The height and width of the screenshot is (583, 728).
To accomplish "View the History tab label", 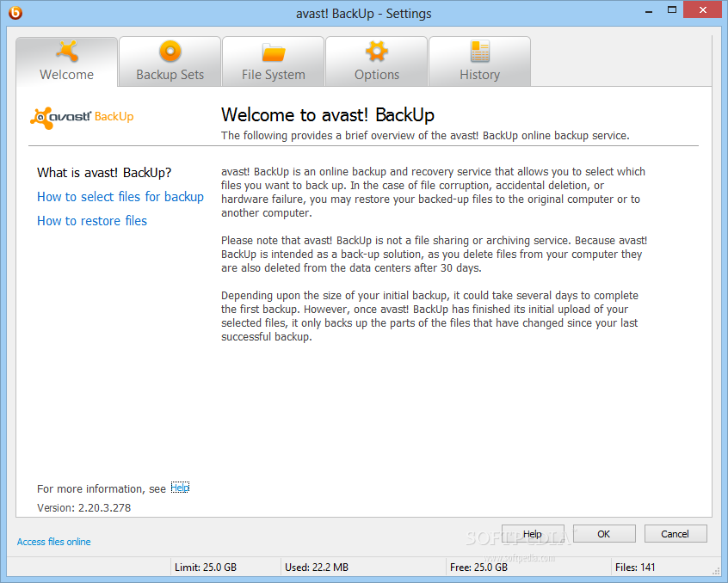I will [x=479, y=75].
